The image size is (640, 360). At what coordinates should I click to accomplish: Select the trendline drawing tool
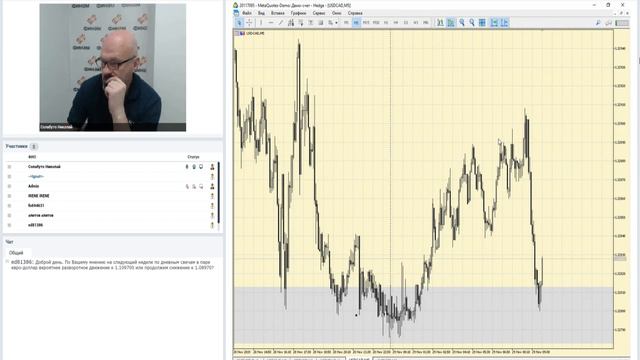pyautogui.click(x=281, y=23)
